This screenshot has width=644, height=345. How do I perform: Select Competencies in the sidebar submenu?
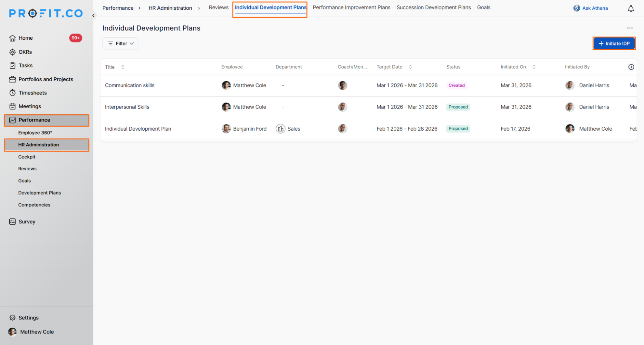click(34, 205)
